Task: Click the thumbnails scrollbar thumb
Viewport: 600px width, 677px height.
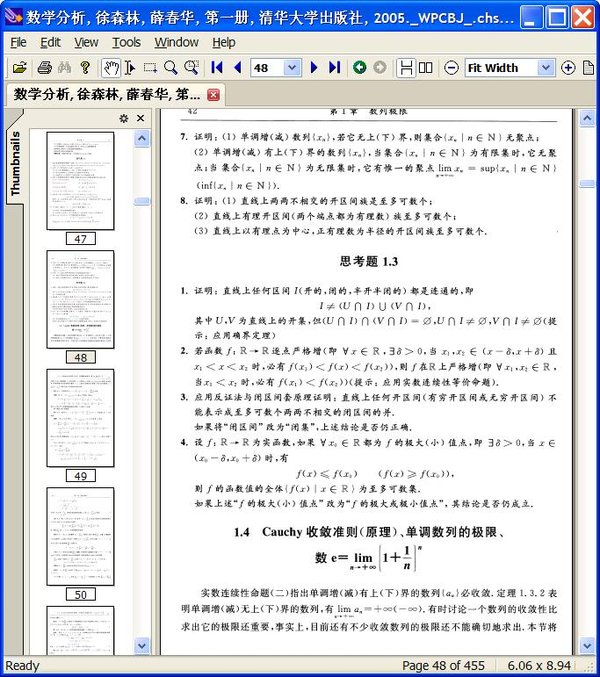Action: tap(142, 201)
